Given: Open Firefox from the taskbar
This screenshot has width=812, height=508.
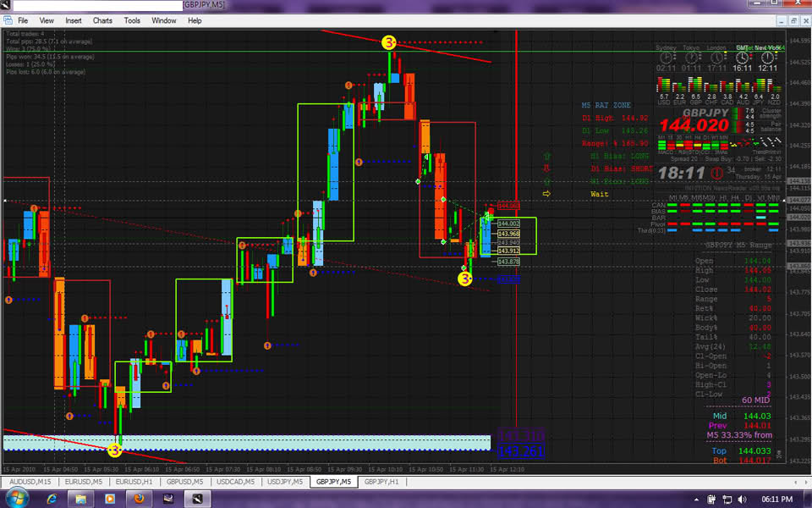Looking at the screenshot, I should (x=139, y=499).
